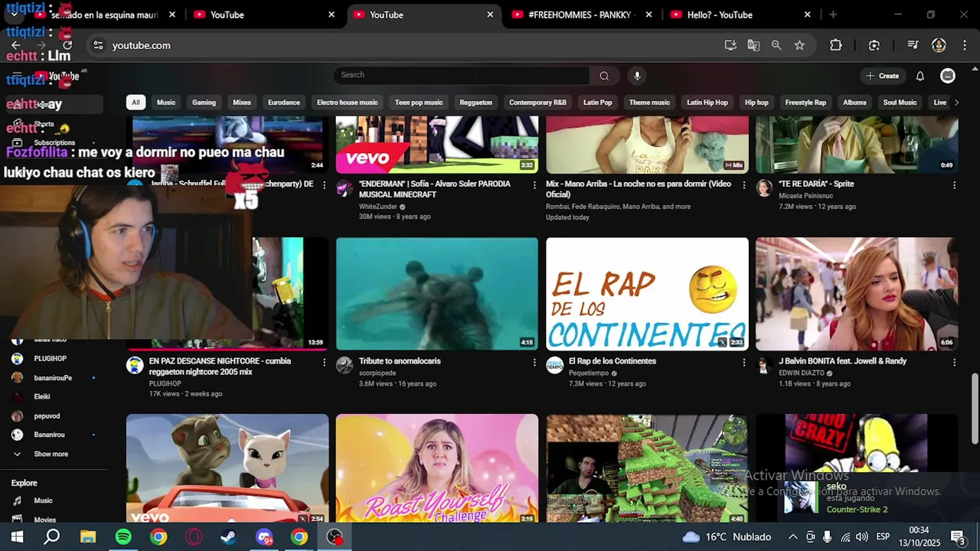Open options menu for EN PAZ DESCANSE NIGHTCORE

(x=324, y=362)
